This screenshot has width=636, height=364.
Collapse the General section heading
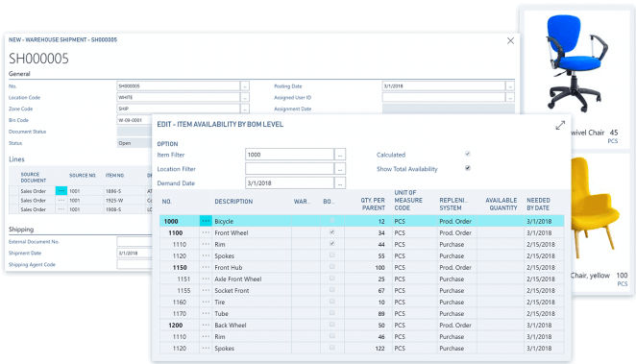[x=19, y=74]
